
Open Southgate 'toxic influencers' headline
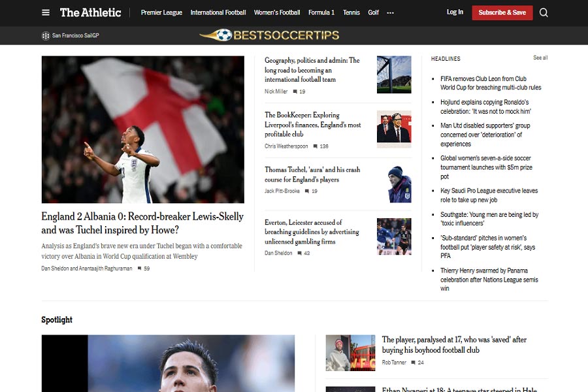point(489,219)
